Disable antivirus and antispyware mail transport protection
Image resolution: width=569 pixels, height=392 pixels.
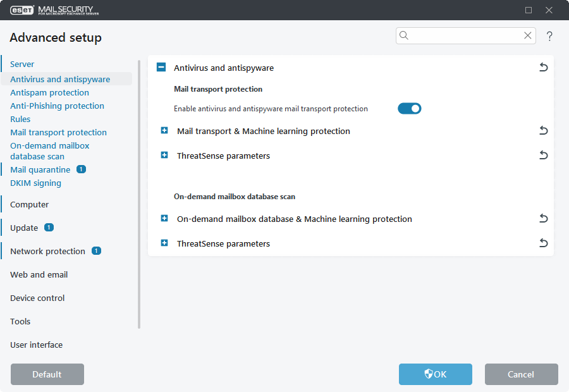[409, 108]
